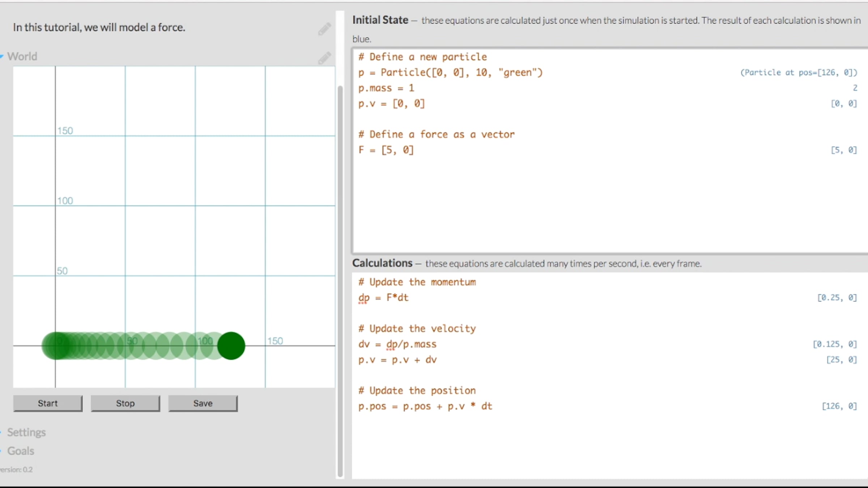
Task: Click the 'p.v = p.v + dv' line
Action: point(397,360)
